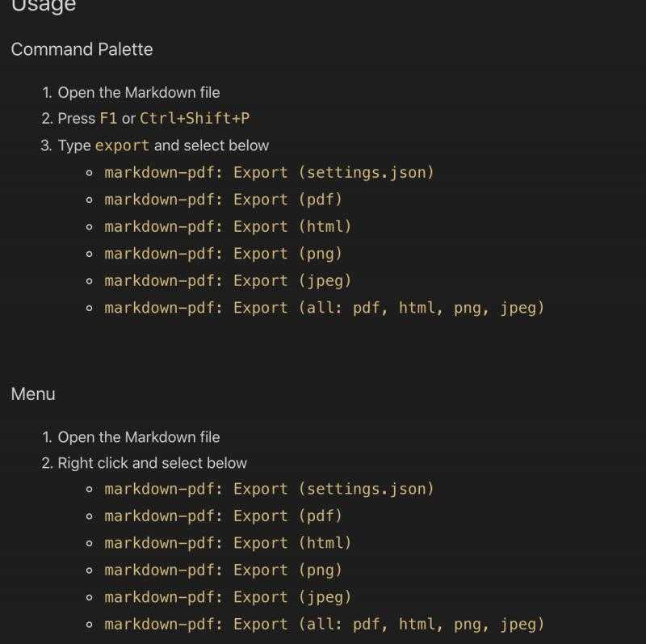
Task: Select Export (png) under Command Palette
Action: [x=224, y=254]
